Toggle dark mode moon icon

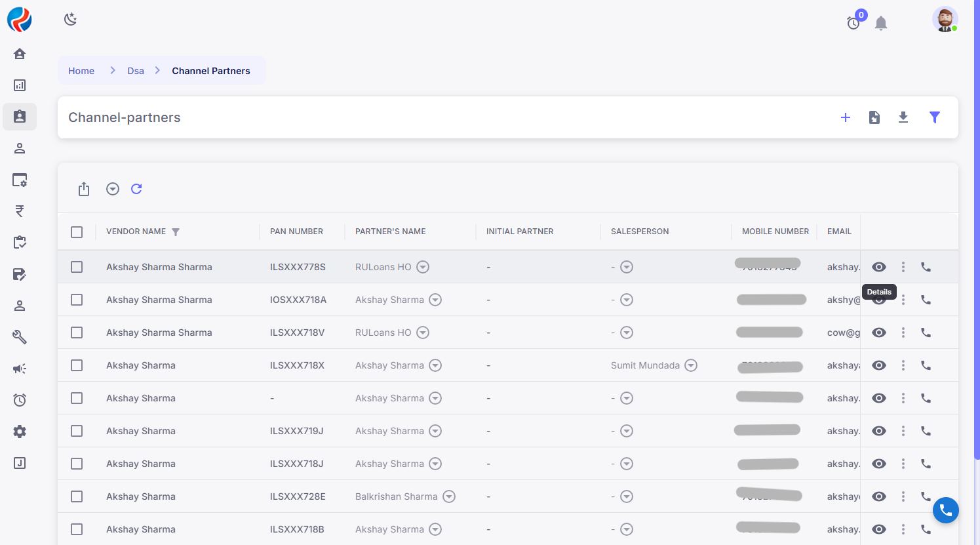70,20
